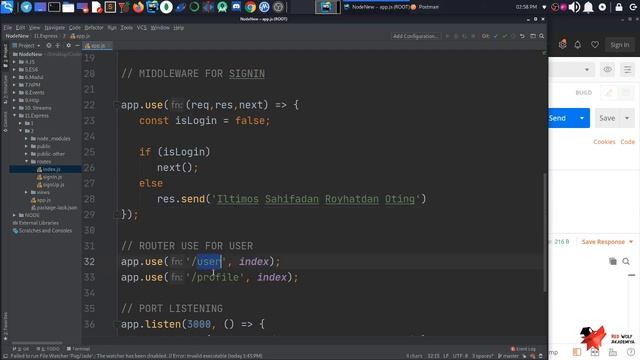Open the VCS menu
The height and width of the screenshot is (360, 640).
tap(141, 28)
